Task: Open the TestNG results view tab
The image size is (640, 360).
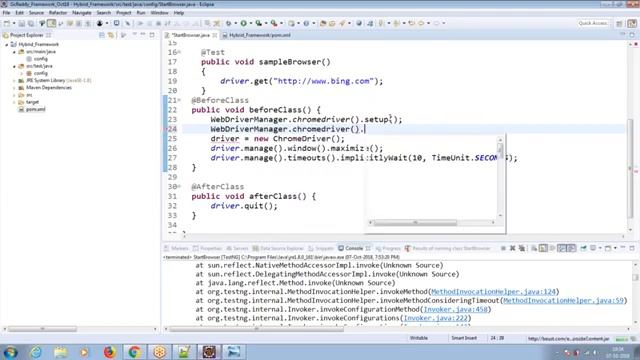Action: point(448,248)
